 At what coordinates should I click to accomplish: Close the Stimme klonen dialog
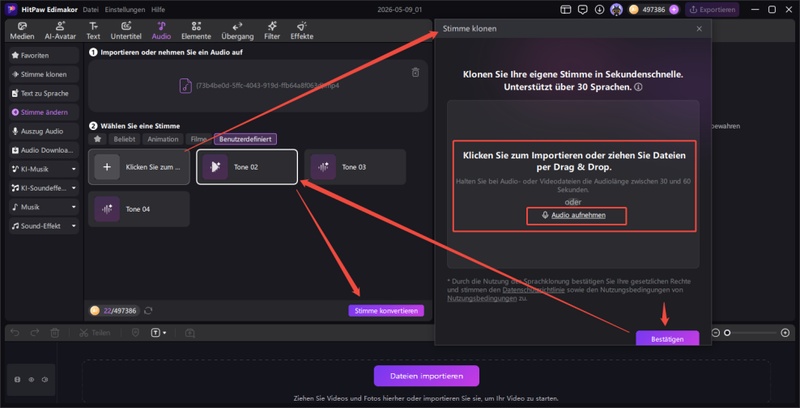(x=699, y=29)
